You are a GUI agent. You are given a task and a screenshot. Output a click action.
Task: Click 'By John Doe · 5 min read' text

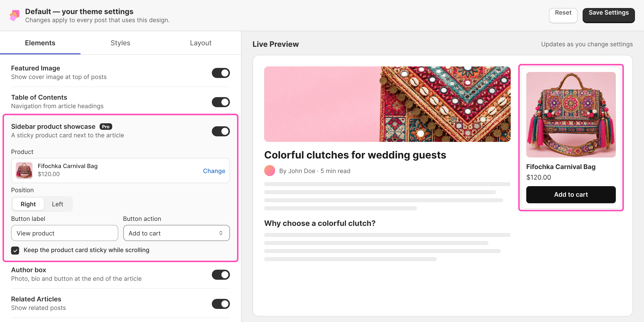point(315,171)
